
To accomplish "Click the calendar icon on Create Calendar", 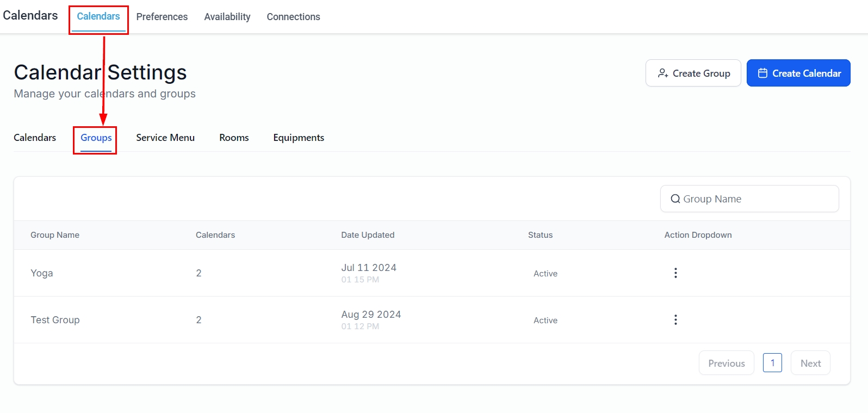I will pyautogui.click(x=762, y=73).
